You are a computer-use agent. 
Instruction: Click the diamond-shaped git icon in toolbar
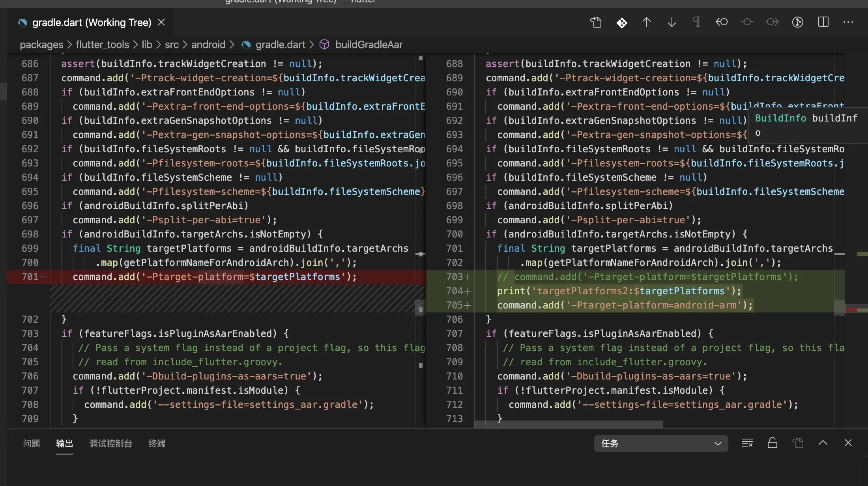[621, 22]
